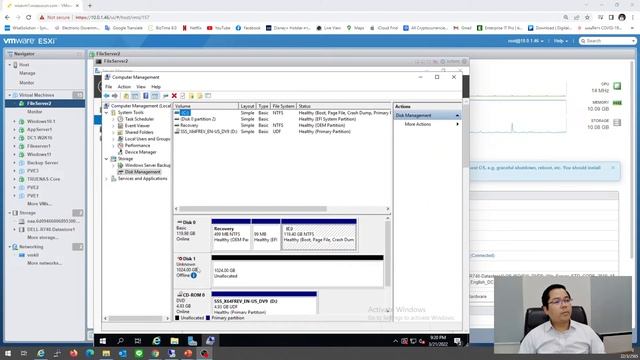This screenshot has width=640, height=360.
Task: Click the More storage... link in Navigator
Action: pos(42,238)
